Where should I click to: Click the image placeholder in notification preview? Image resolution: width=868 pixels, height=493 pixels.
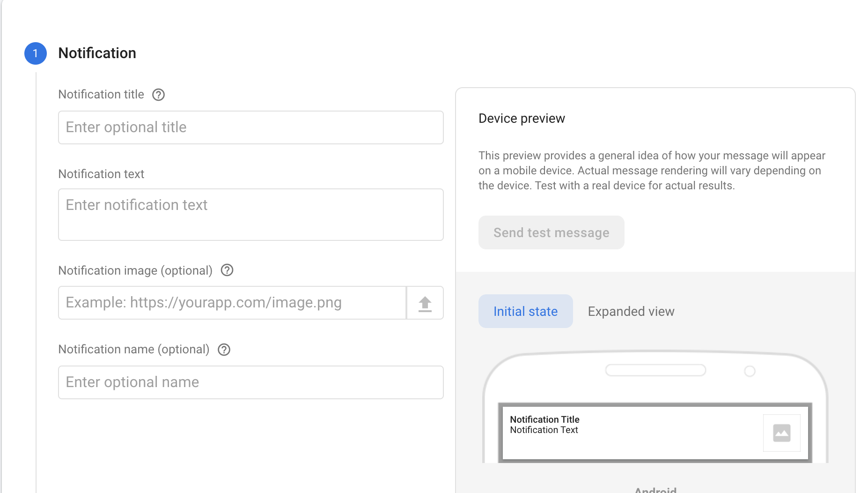tap(782, 433)
